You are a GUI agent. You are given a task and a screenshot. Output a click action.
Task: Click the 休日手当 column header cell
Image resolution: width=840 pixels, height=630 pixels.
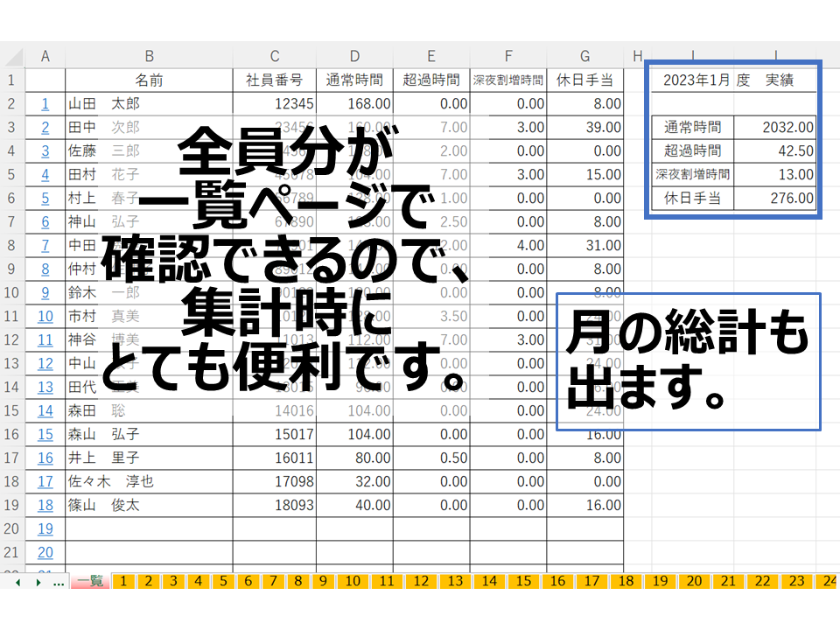point(585,80)
